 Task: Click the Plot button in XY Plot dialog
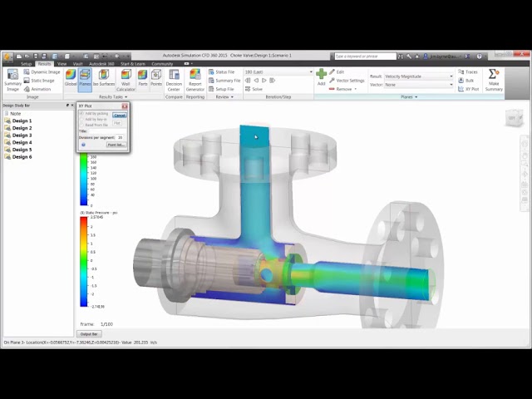(117, 123)
